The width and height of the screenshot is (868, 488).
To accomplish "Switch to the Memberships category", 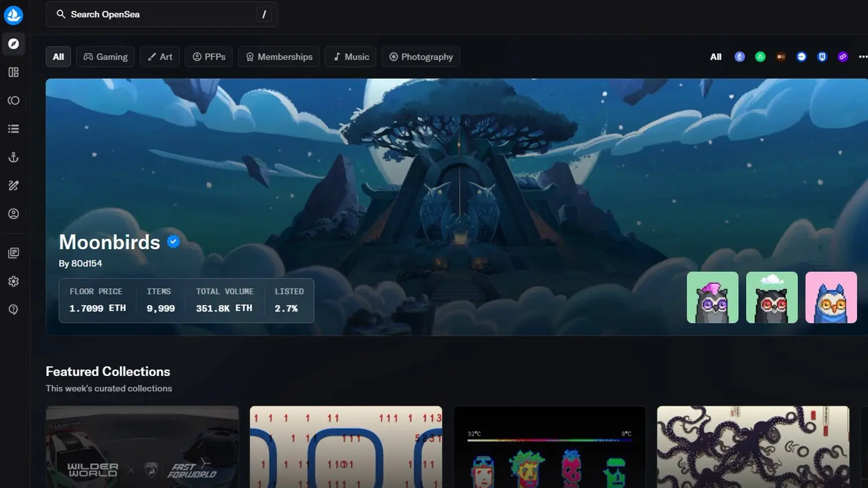I will click(x=279, y=57).
